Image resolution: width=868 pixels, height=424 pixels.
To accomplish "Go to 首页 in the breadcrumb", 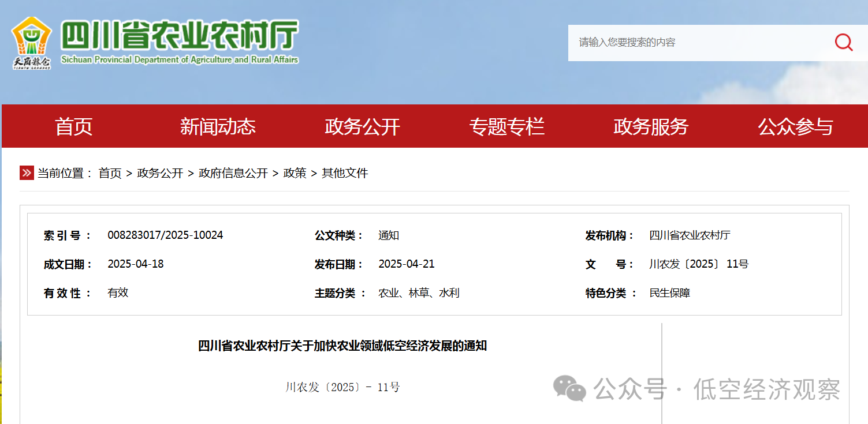I will [110, 173].
